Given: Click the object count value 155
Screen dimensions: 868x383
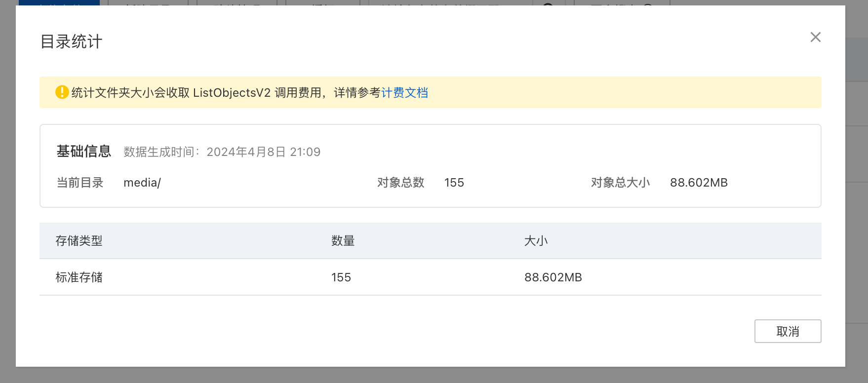Looking at the screenshot, I should (454, 183).
